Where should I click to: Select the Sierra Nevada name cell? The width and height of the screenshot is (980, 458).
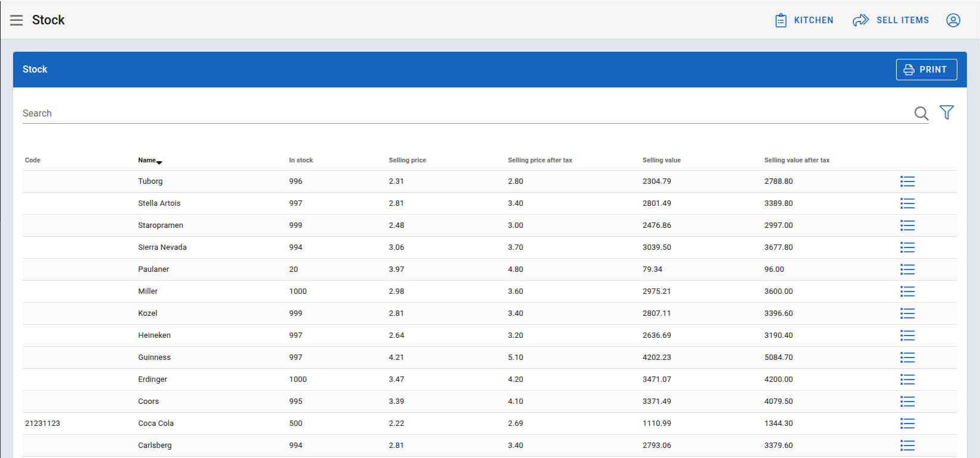tap(162, 247)
